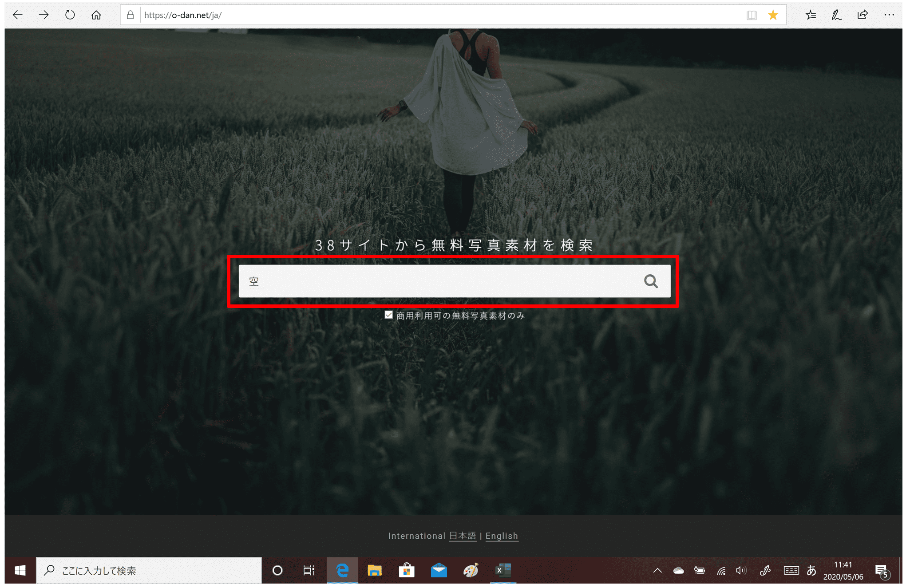View site security lock info
The image size is (906, 588).
click(x=130, y=15)
